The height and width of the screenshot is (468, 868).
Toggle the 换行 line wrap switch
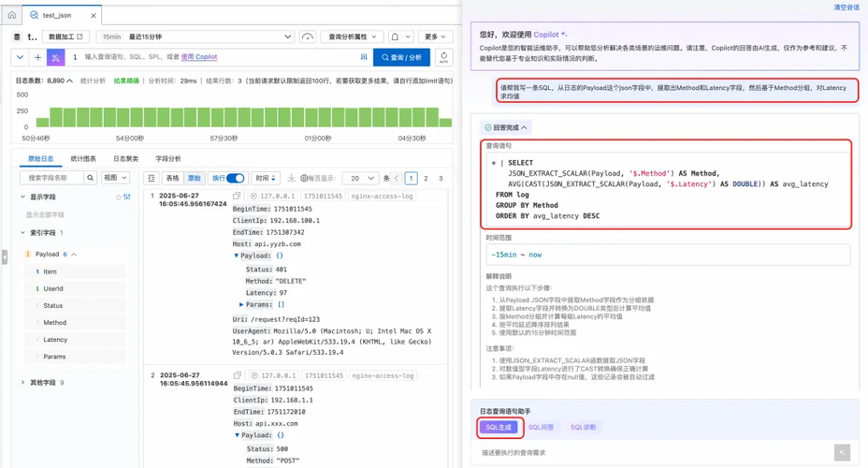tap(236, 178)
